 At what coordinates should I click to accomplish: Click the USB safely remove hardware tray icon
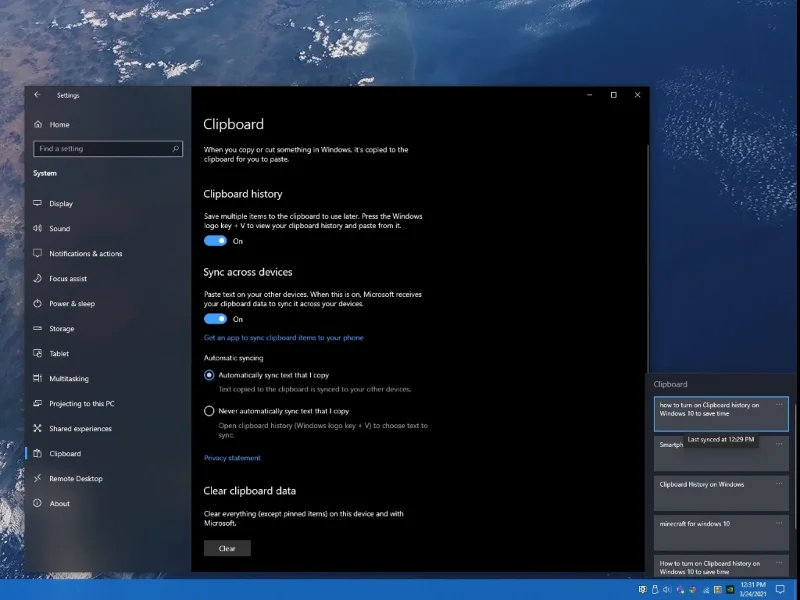tap(655, 589)
